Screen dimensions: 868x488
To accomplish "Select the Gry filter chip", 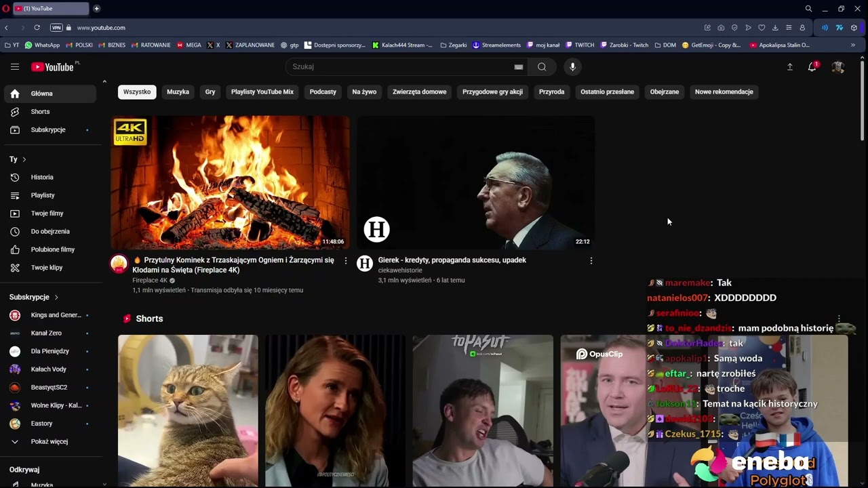I will click(x=210, y=91).
